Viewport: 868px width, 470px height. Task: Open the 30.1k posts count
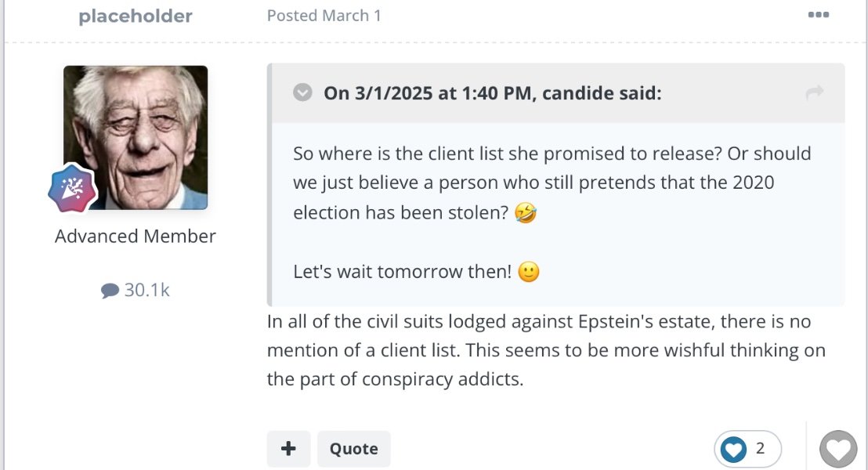(x=146, y=290)
